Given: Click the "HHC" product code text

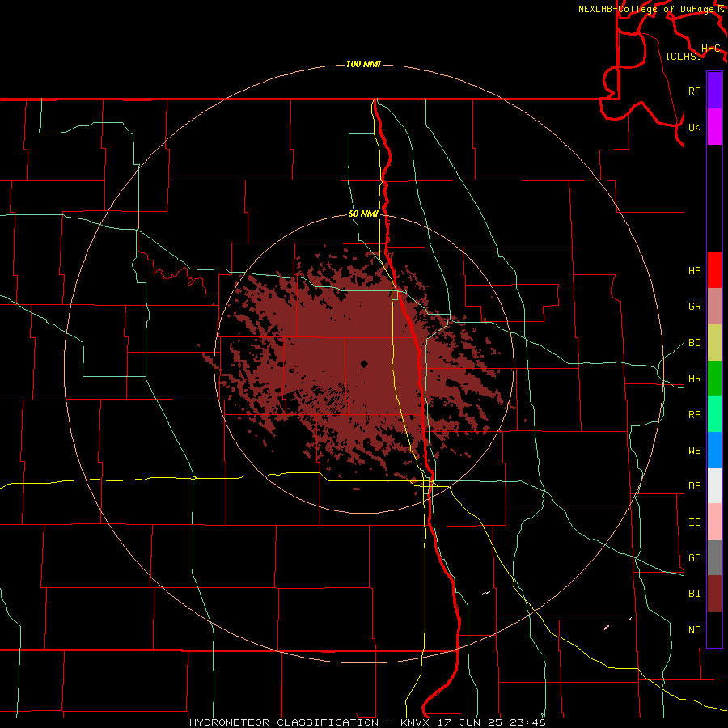Looking at the screenshot, I should pyautogui.click(x=711, y=49).
